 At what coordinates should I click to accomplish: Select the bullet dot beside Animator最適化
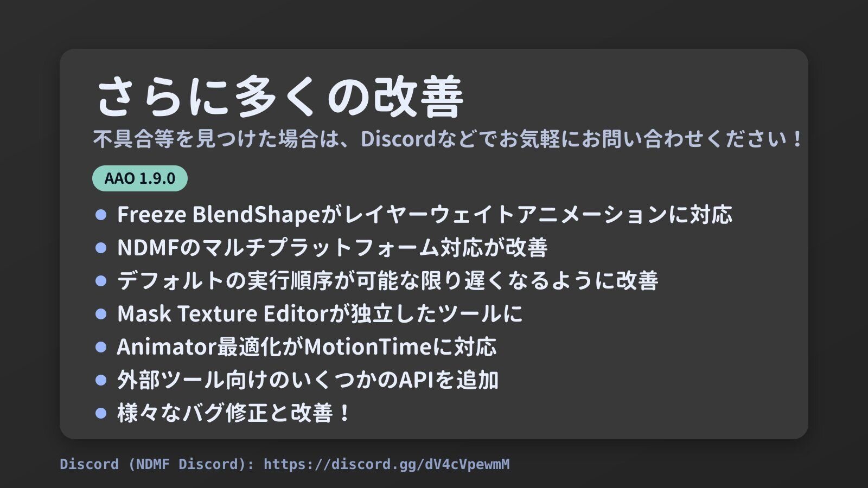[x=101, y=347]
